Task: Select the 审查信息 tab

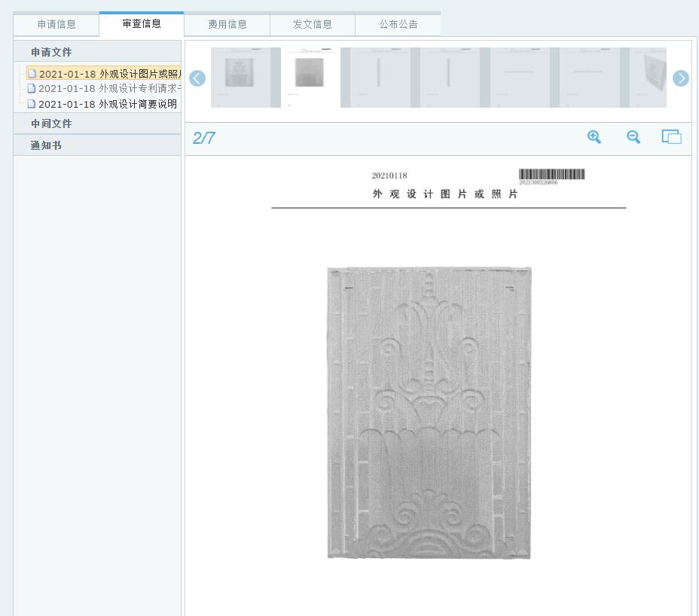Action: [x=142, y=24]
